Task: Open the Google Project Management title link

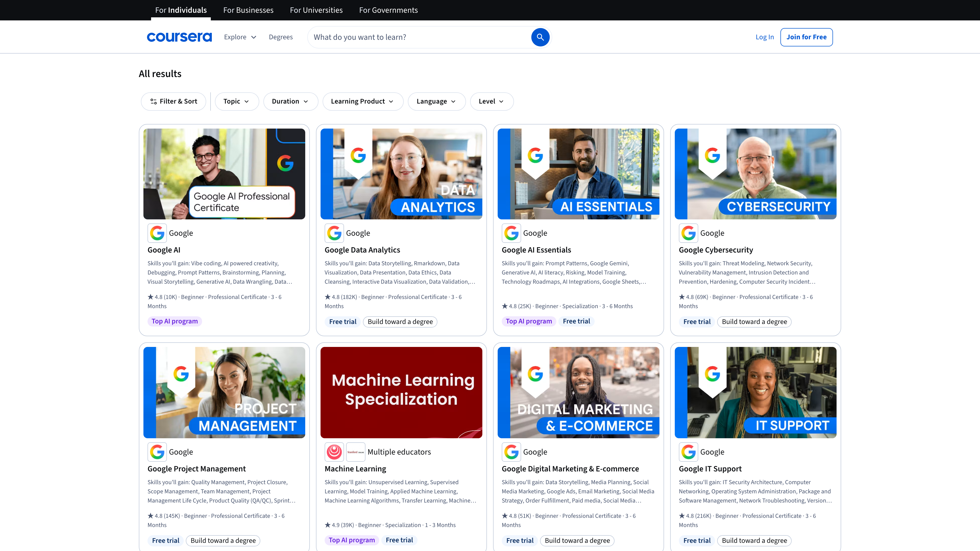Action: [197, 469]
